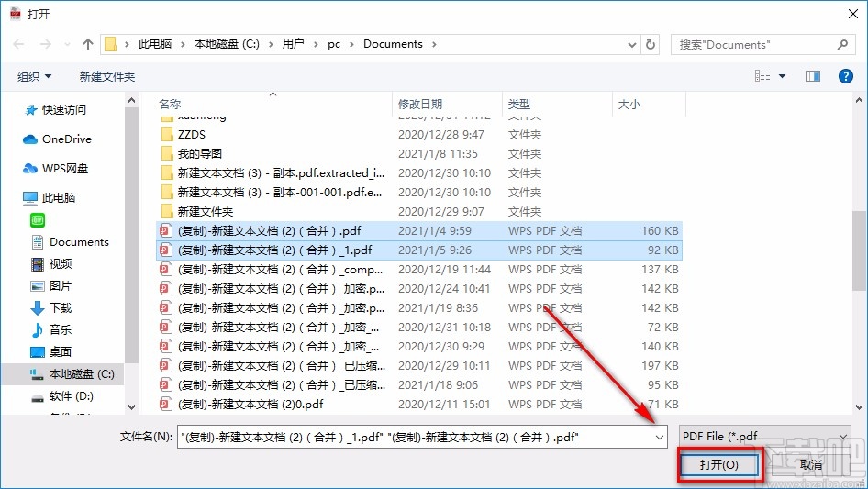Select (复制)-新建文本文档 (2)0.pdf file
This screenshot has height=489, width=868.
tap(419, 405)
